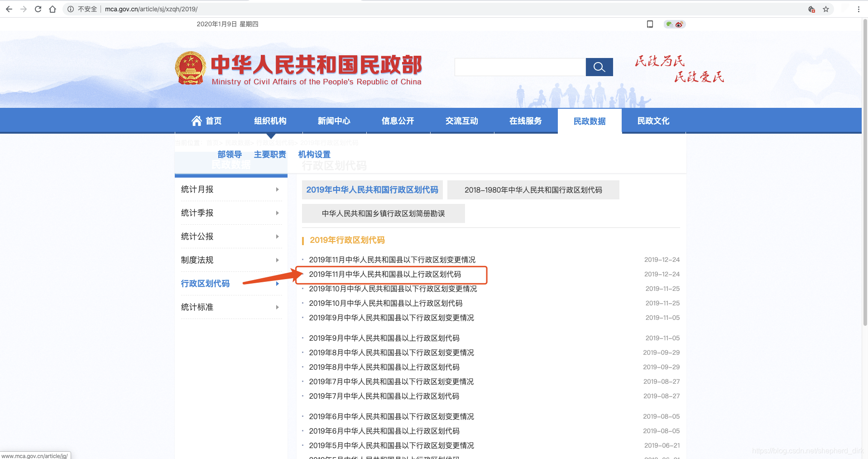Select 行政区划代码 in the sidebar
The image size is (868, 459).
coord(205,283)
